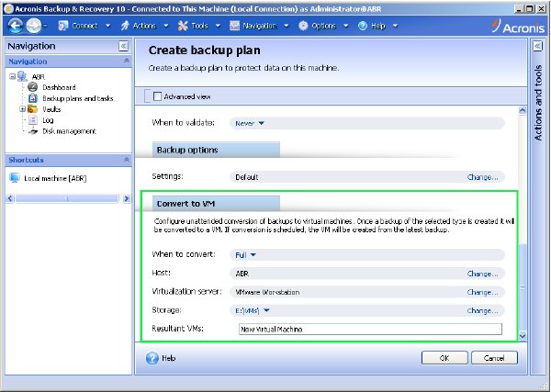This screenshot has height=392, width=551.
Task: Open the Connect toolbar icon
Action: 62,26
